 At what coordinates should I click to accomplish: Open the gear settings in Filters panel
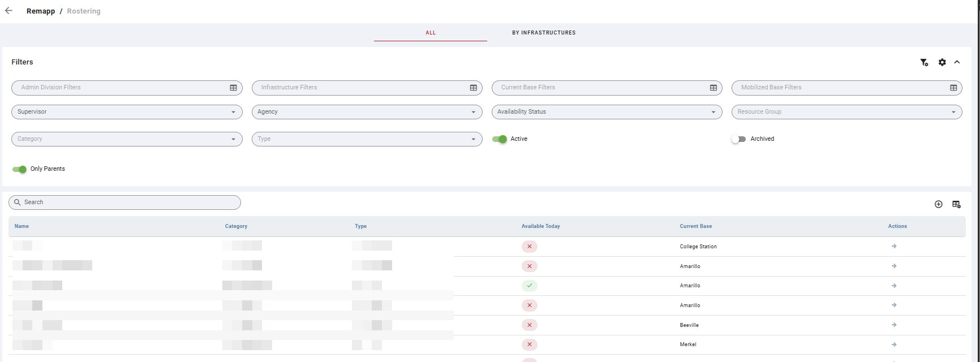[x=942, y=62]
